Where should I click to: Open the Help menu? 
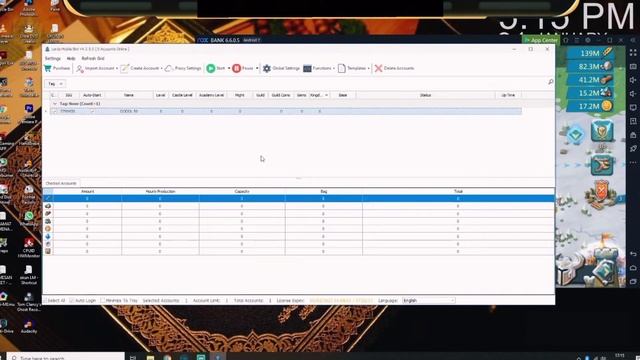tap(71, 58)
